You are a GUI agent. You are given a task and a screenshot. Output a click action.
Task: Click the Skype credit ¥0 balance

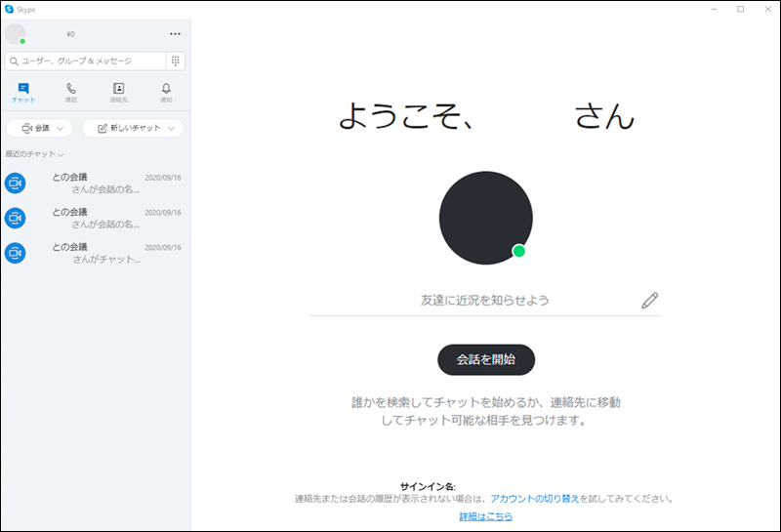pos(70,34)
